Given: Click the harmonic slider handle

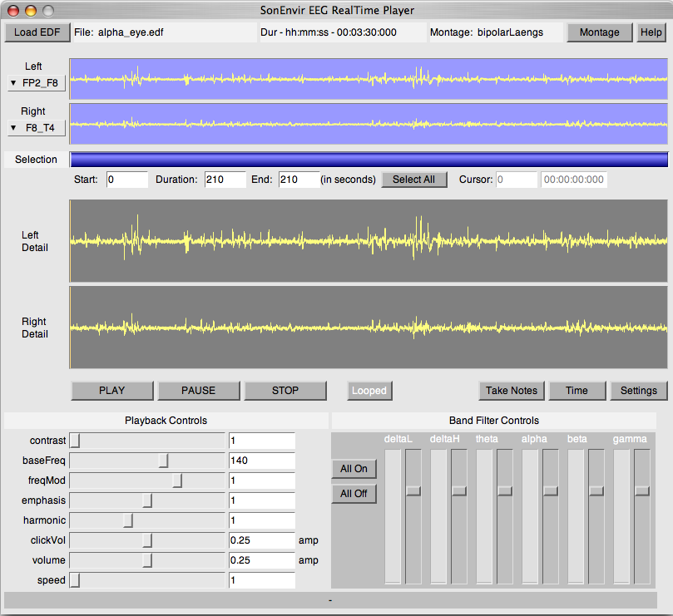Looking at the screenshot, I should click(x=128, y=520).
